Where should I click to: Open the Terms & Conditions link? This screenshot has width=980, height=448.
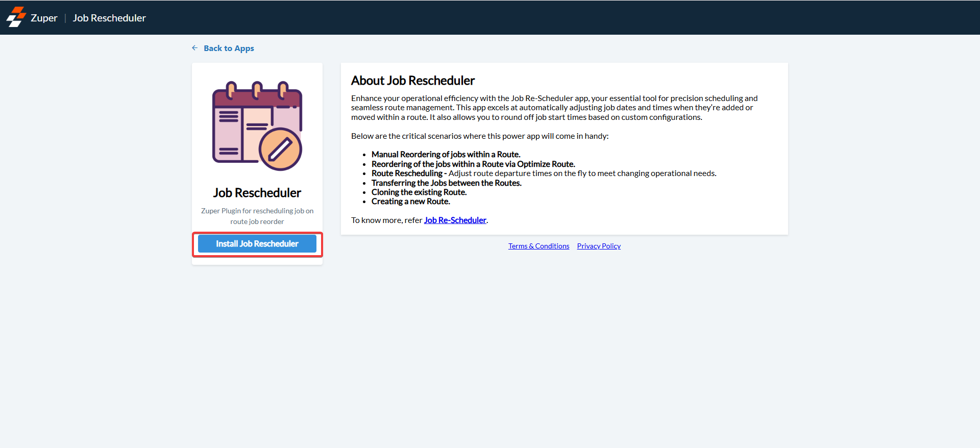pyautogui.click(x=538, y=246)
